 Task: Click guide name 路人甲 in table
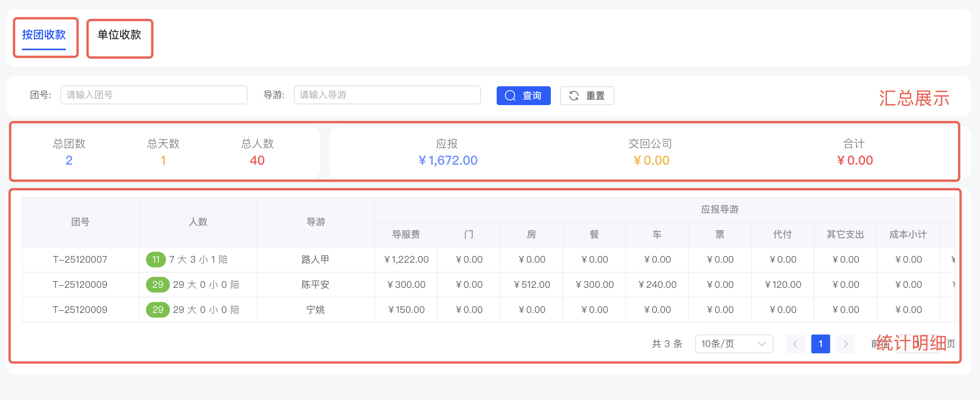coord(315,260)
